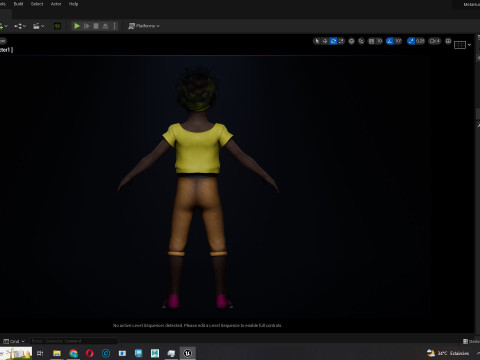480x360 pixels.
Task: Expand the viewport layout chevron
Action: point(470,45)
